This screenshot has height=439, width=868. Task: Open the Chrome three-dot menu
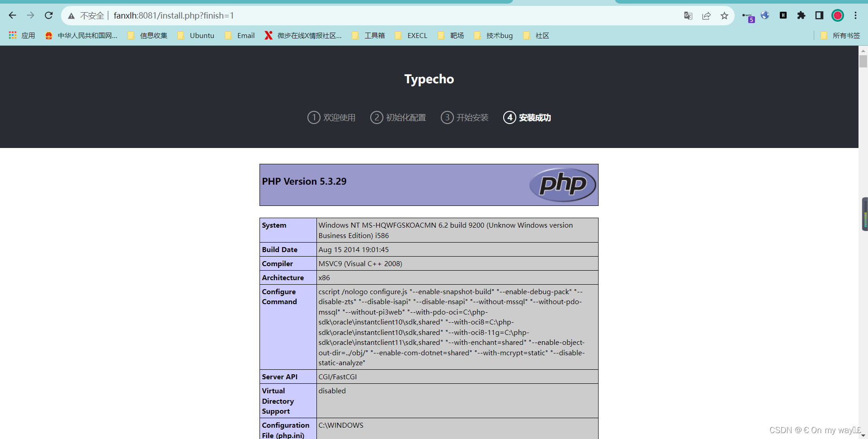pyautogui.click(x=855, y=15)
